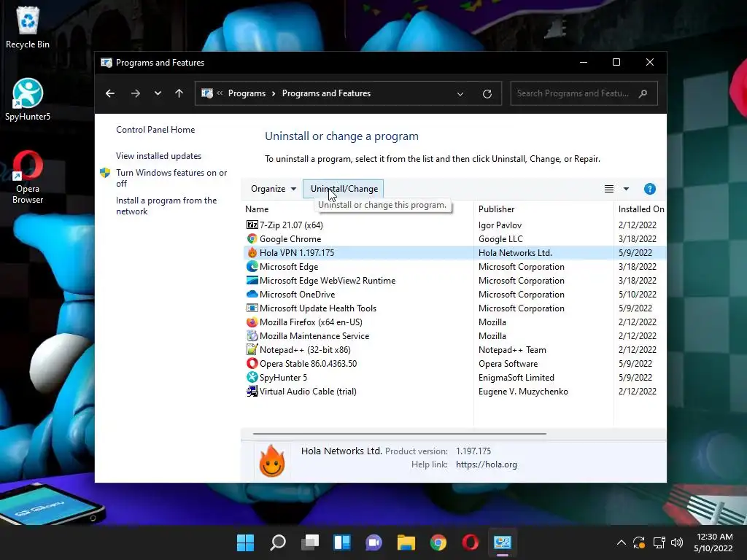This screenshot has width=747, height=560.
Task: Click the Hola VPN flame icon in list
Action: coord(252,252)
